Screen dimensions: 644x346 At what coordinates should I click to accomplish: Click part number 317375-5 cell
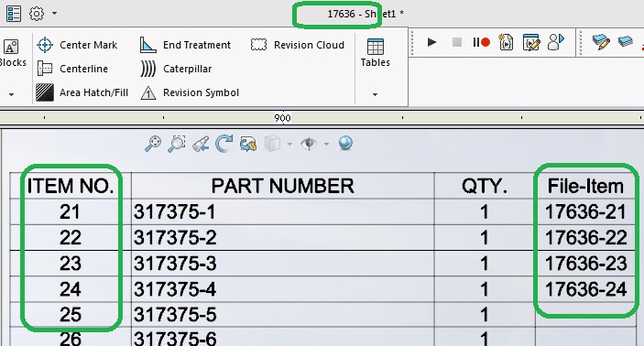[282, 314]
